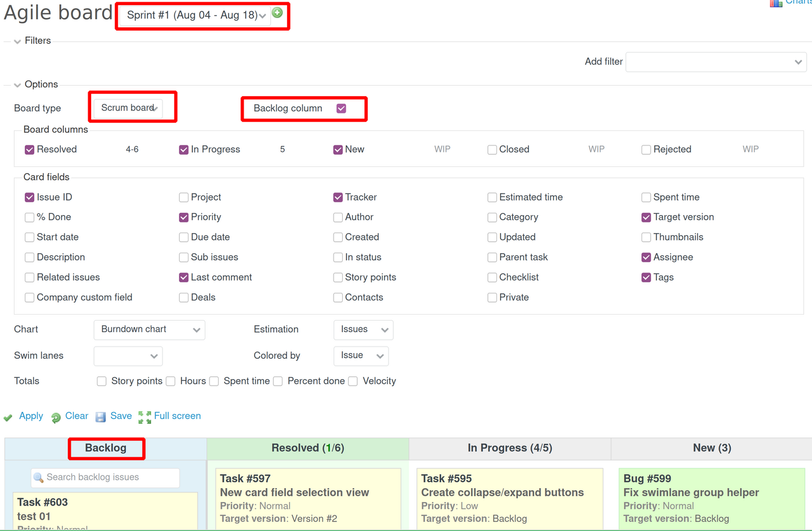Click the Full screen expand icon
This screenshot has height=531, width=812.
[144, 417]
